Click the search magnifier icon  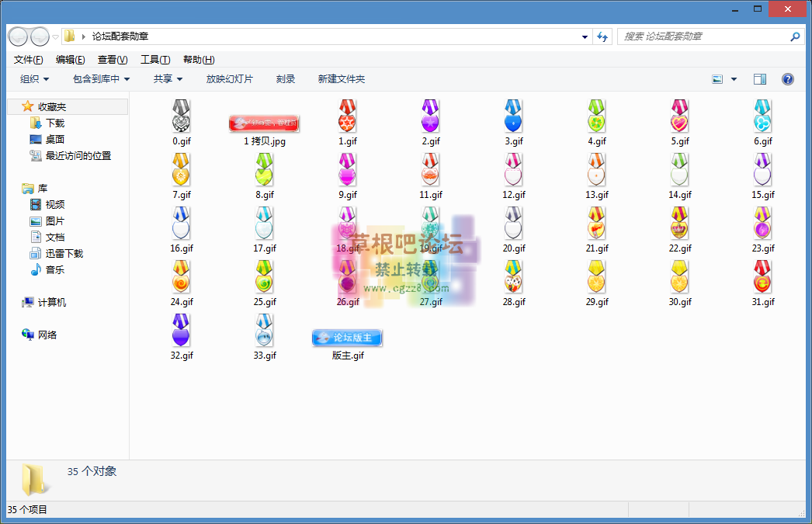(795, 36)
